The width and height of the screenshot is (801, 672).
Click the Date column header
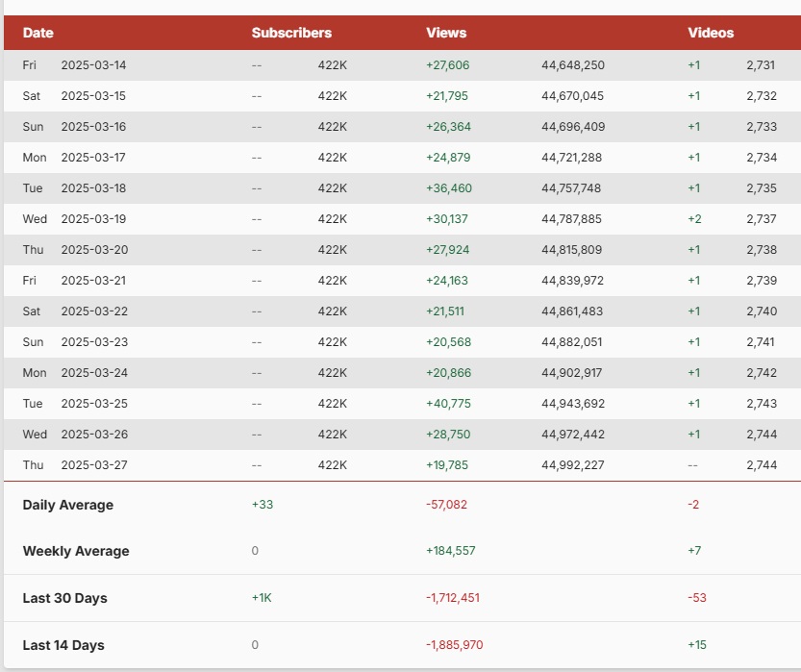(x=38, y=33)
